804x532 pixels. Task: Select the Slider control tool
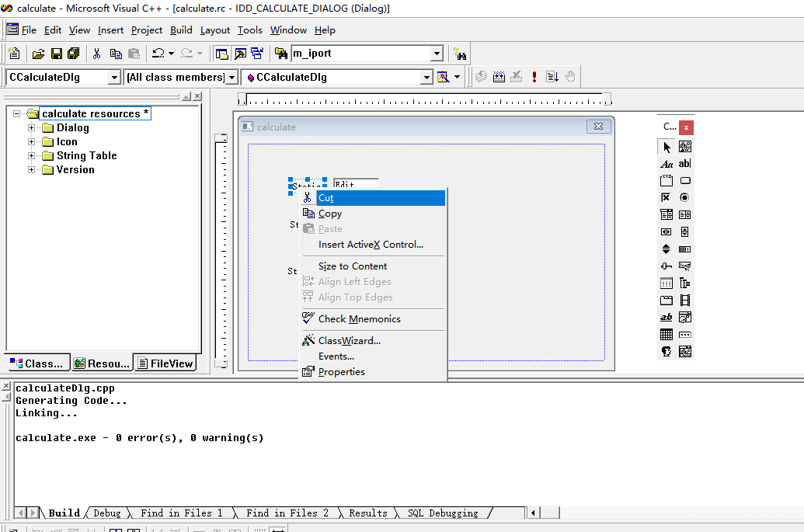click(x=666, y=266)
